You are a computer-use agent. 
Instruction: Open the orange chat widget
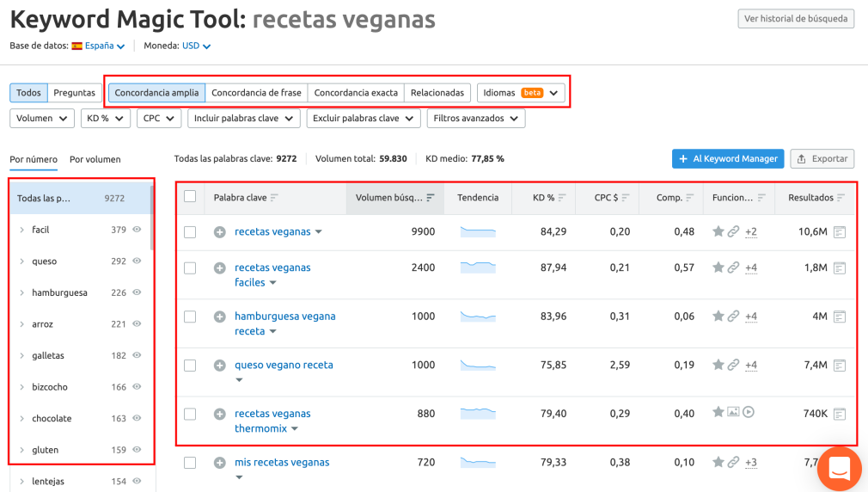tap(840, 469)
